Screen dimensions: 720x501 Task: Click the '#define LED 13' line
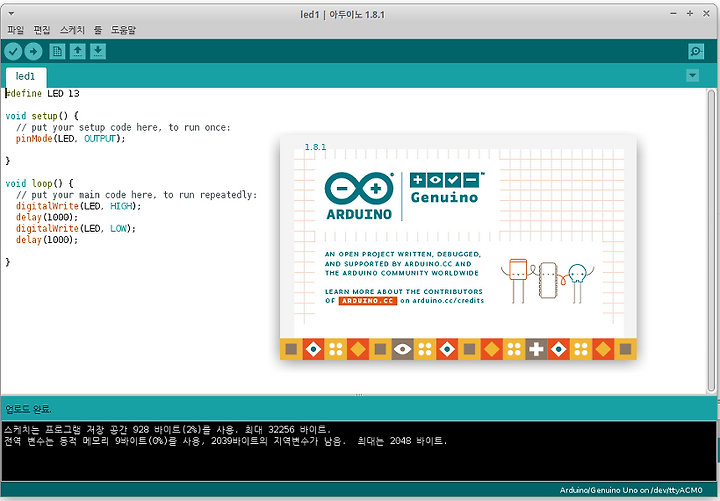(42, 94)
